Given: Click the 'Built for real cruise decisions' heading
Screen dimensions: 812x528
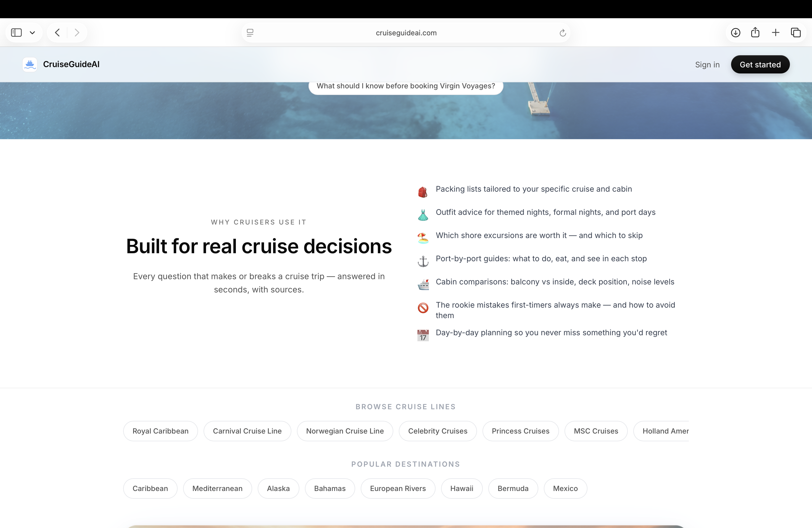Looking at the screenshot, I should 259,246.
